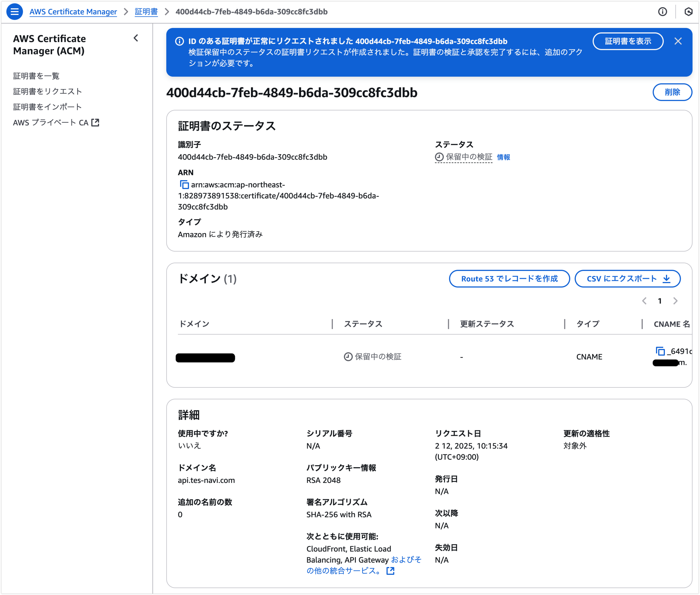Click the info icon in blue banner
700x595 pixels.
point(179,41)
